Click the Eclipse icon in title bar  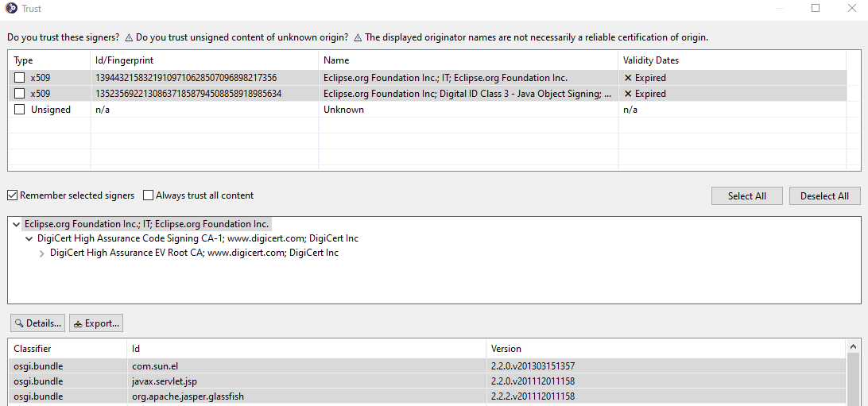[12, 9]
